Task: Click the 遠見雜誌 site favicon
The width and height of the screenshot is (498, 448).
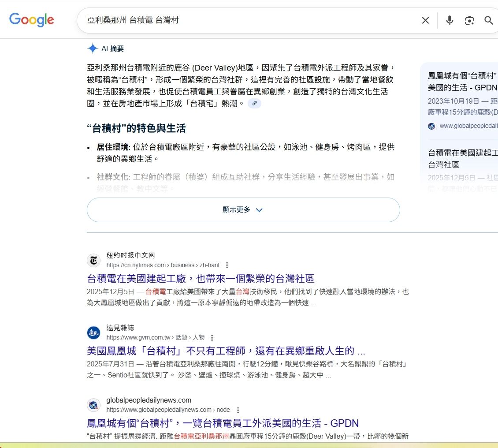Action: (93, 333)
